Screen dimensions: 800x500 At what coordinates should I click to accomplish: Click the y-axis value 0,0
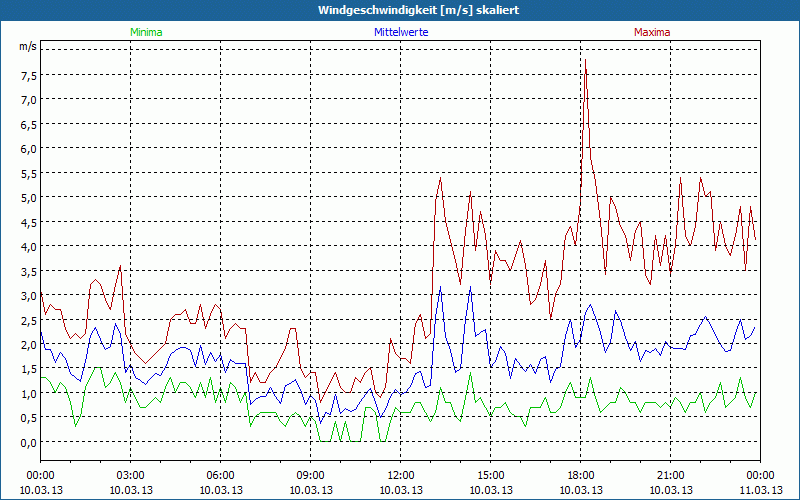[29, 443]
